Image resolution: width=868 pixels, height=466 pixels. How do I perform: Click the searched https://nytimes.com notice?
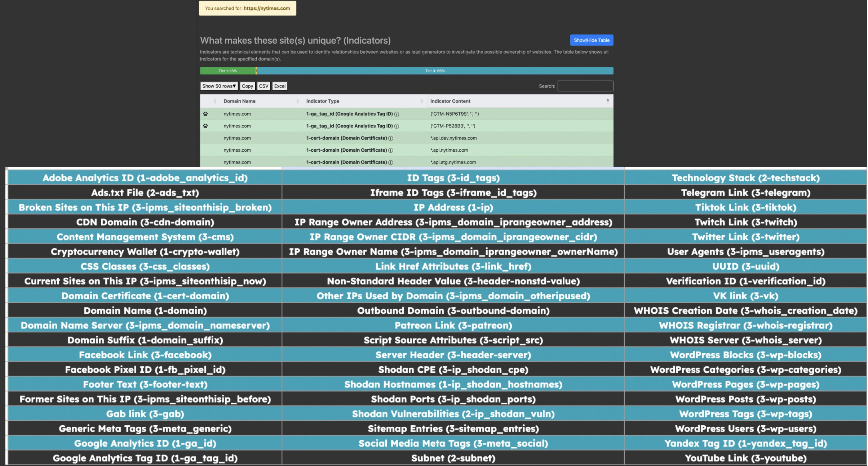click(247, 8)
